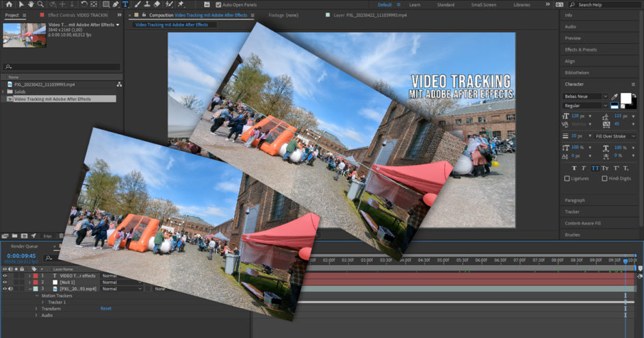Expand the Transform property group

coord(36,309)
